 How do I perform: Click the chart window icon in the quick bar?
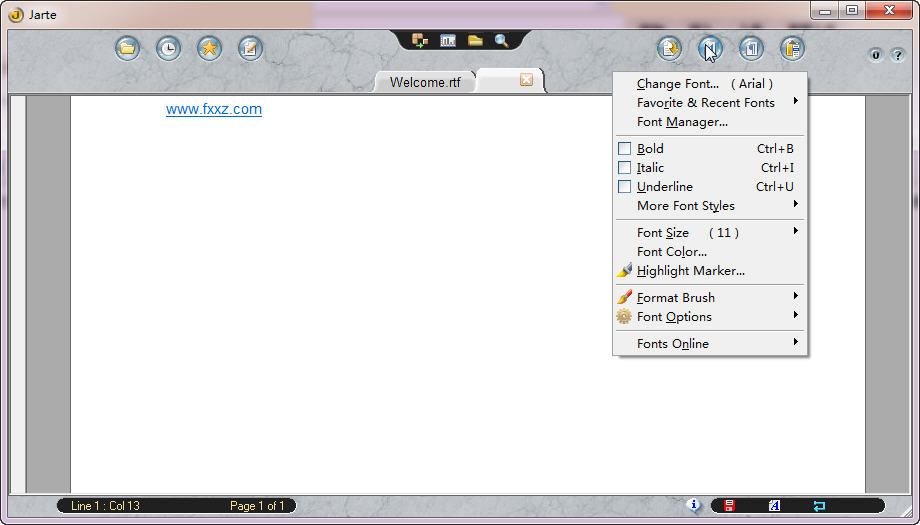448,40
